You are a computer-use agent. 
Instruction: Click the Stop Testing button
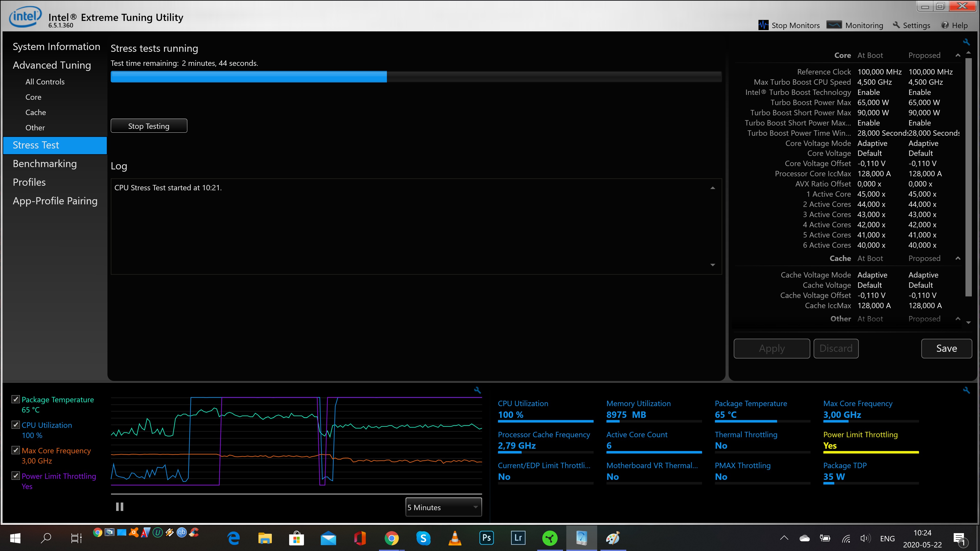tap(149, 126)
